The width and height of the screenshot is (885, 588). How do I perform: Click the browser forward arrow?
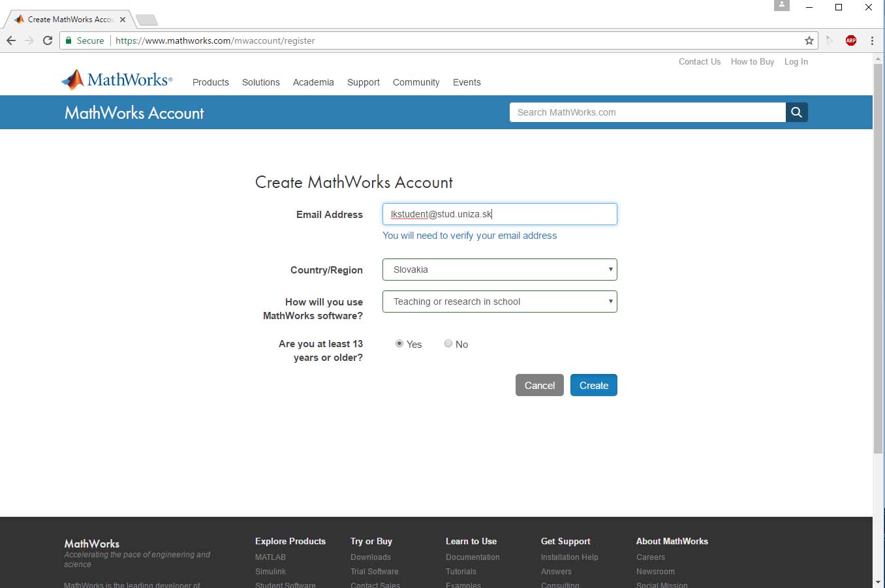coord(29,40)
